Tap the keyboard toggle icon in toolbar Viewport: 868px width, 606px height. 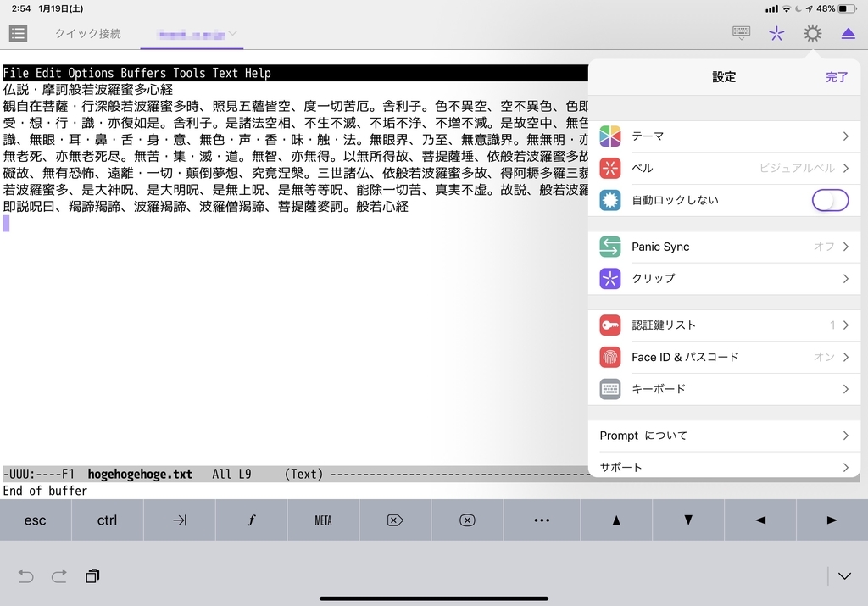click(741, 33)
